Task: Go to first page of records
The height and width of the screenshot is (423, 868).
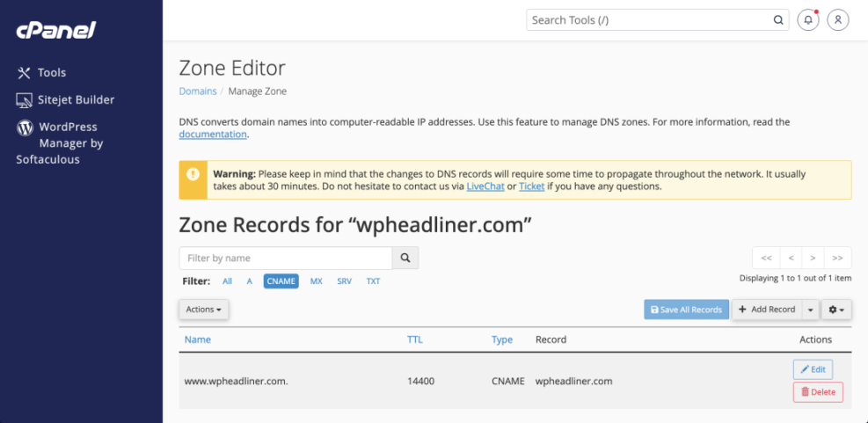Action: (766, 258)
